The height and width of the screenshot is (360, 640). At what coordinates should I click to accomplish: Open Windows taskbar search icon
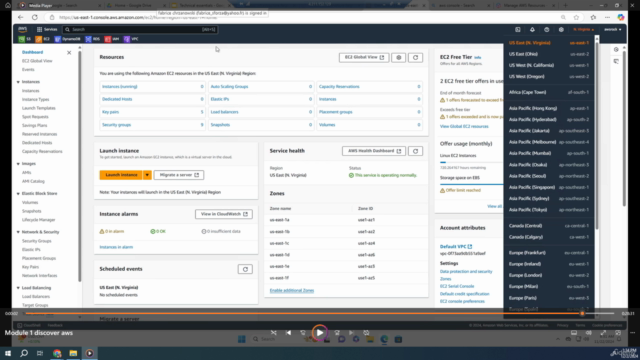pyautogui.click(x=24, y=353)
